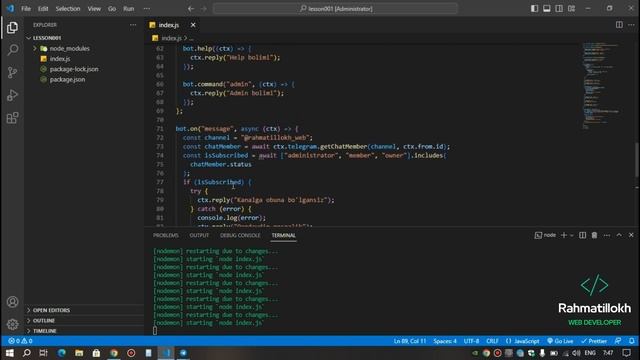Viewport: 640px width, 360px height.
Task: Open the Source Control view
Action: tap(12, 73)
